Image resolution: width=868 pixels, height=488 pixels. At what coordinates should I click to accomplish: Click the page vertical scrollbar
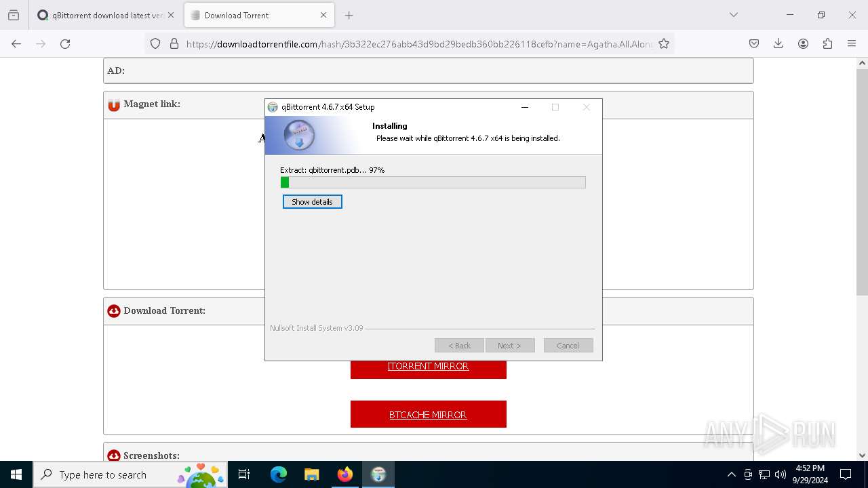(x=863, y=182)
